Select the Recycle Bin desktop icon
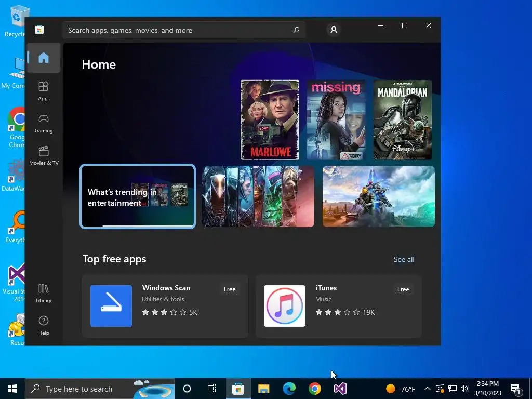532x399 pixels. [x=16, y=21]
